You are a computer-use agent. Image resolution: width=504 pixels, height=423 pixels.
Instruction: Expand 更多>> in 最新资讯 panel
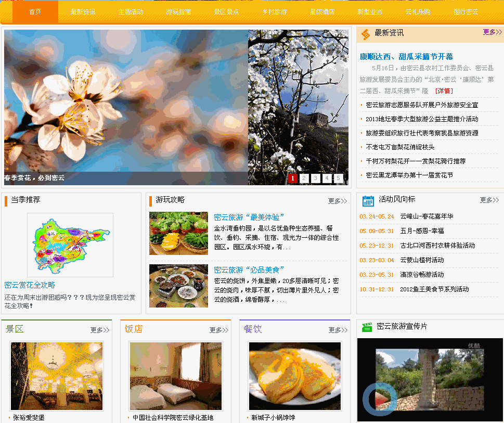[492, 32]
